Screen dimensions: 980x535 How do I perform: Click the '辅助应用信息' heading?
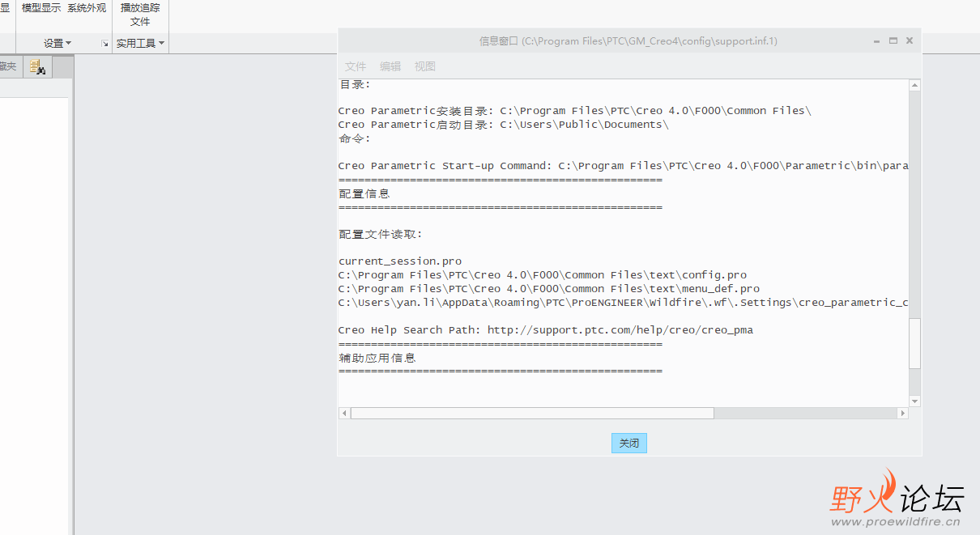tap(377, 358)
